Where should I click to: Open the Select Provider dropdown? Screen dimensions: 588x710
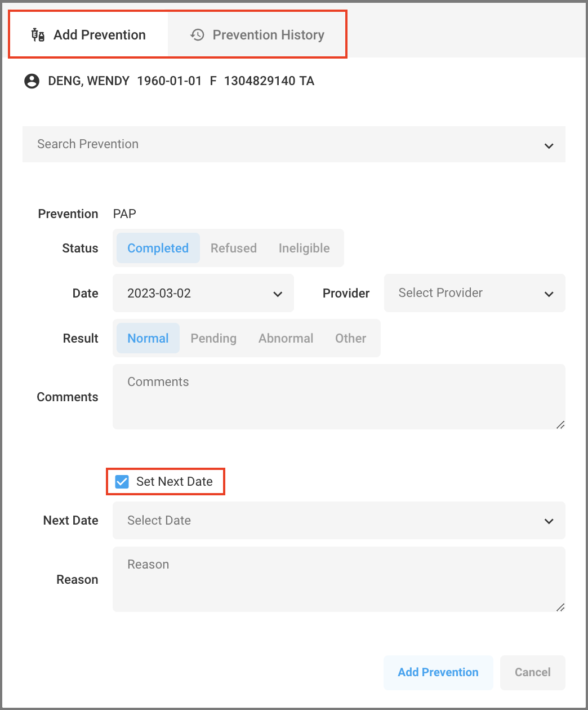point(475,293)
